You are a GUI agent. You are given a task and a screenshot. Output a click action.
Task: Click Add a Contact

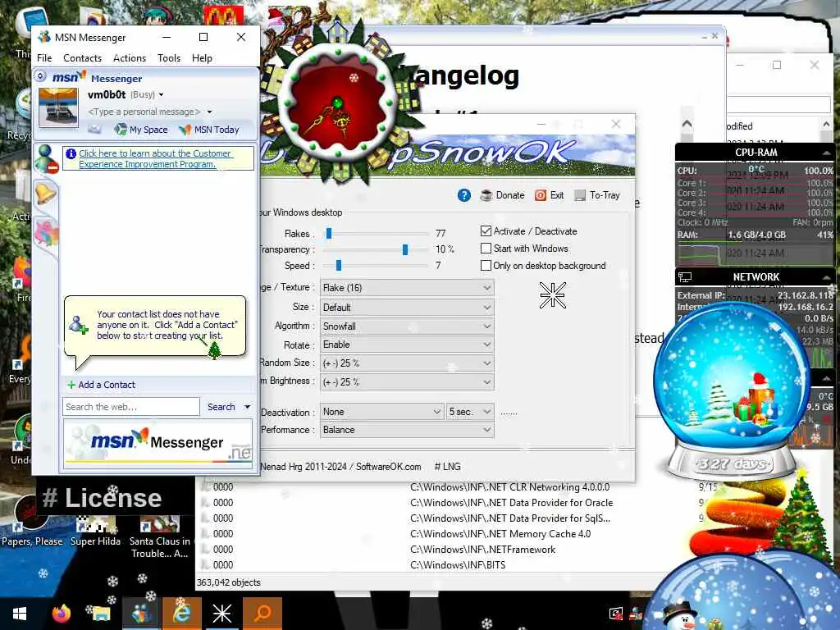point(101,385)
